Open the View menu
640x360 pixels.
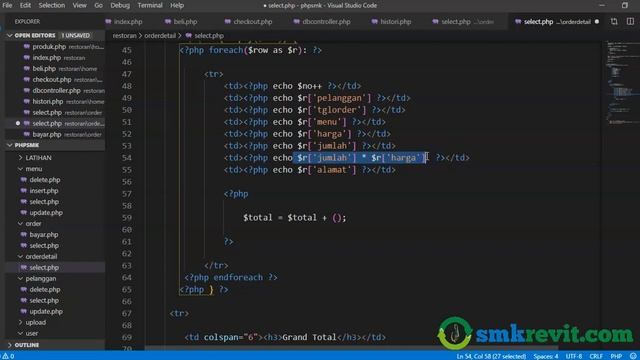[x=79, y=5]
